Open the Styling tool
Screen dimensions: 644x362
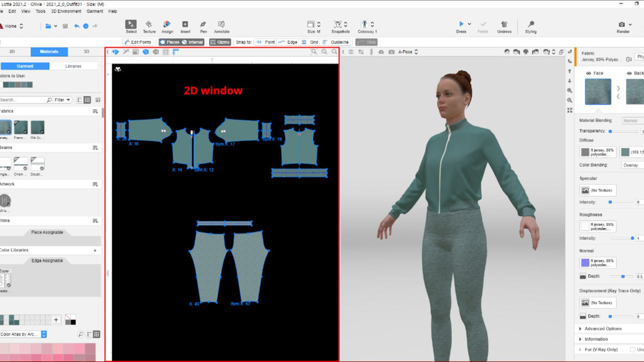(x=530, y=25)
